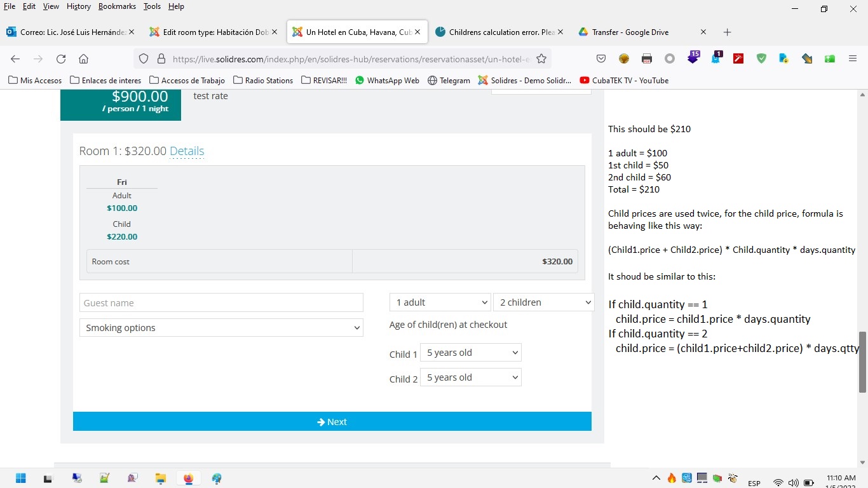Bookmark this page with the star icon
Viewport: 868px width, 488px height.
(541, 59)
